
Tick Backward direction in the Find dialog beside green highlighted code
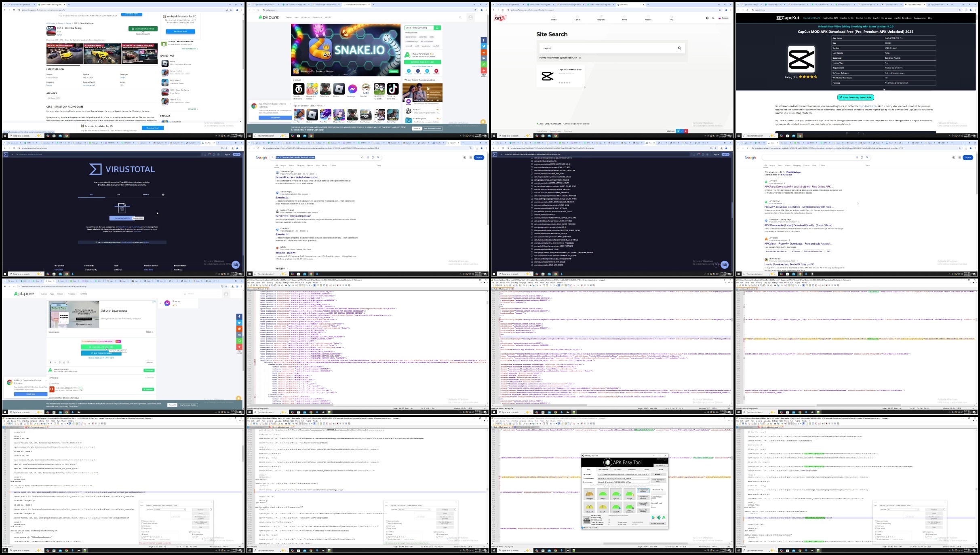click(876, 521)
